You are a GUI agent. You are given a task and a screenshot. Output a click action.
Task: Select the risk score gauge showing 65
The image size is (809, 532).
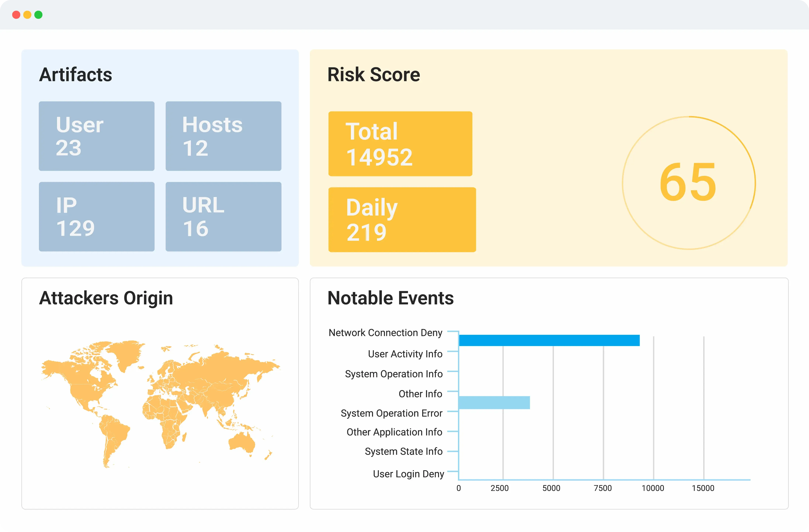pyautogui.click(x=688, y=183)
